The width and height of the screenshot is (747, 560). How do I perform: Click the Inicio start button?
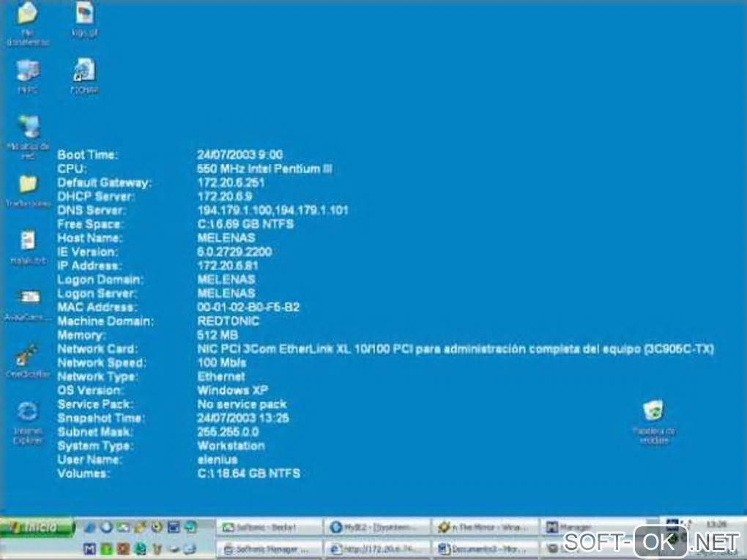(37, 527)
